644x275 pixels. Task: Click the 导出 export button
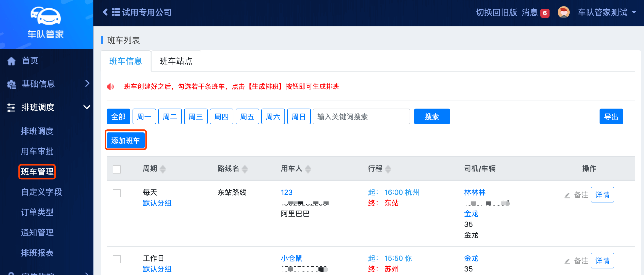(x=611, y=117)
